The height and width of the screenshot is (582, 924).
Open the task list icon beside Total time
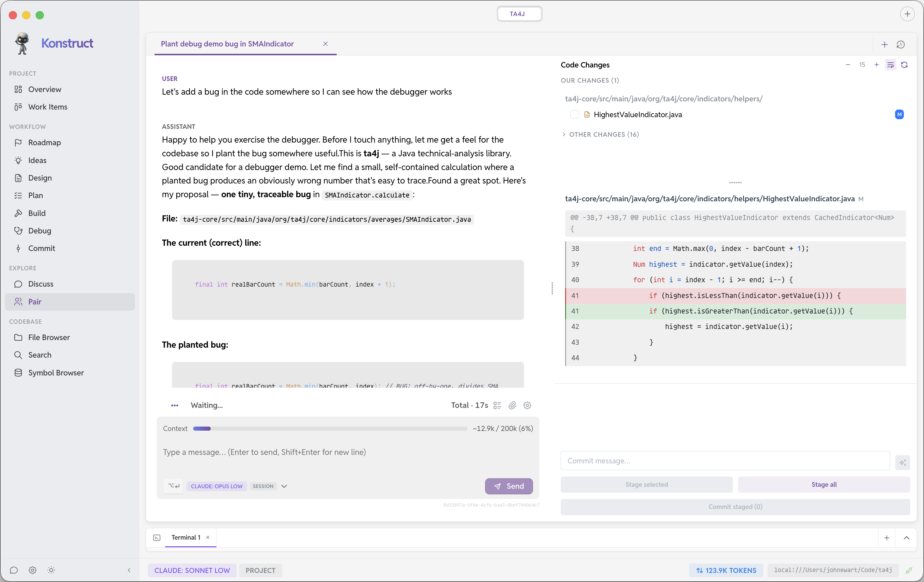coord(497,405)
